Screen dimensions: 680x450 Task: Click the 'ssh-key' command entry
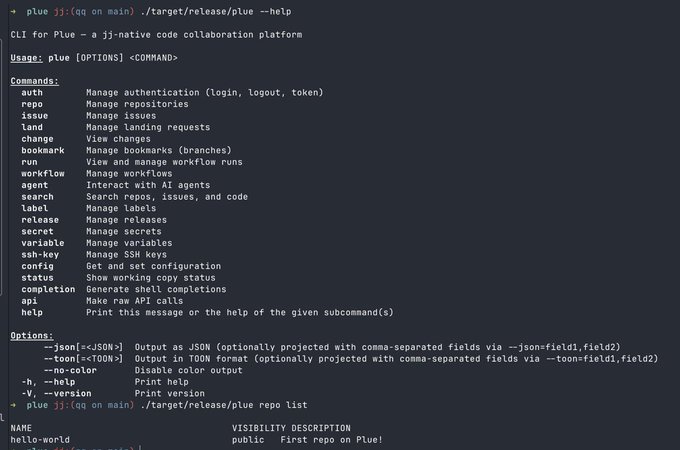tap(40, 254)
